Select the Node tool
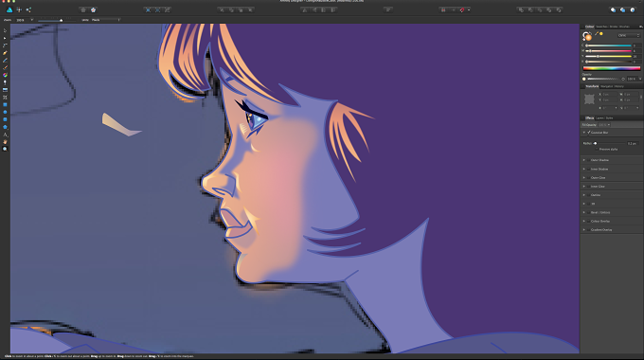Image resolution: width=644 pixels, height=360 pixels. (5, 38)
